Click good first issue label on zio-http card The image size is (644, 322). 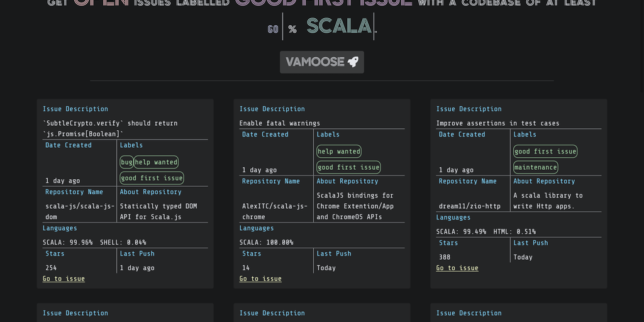[x=545, y=152]
